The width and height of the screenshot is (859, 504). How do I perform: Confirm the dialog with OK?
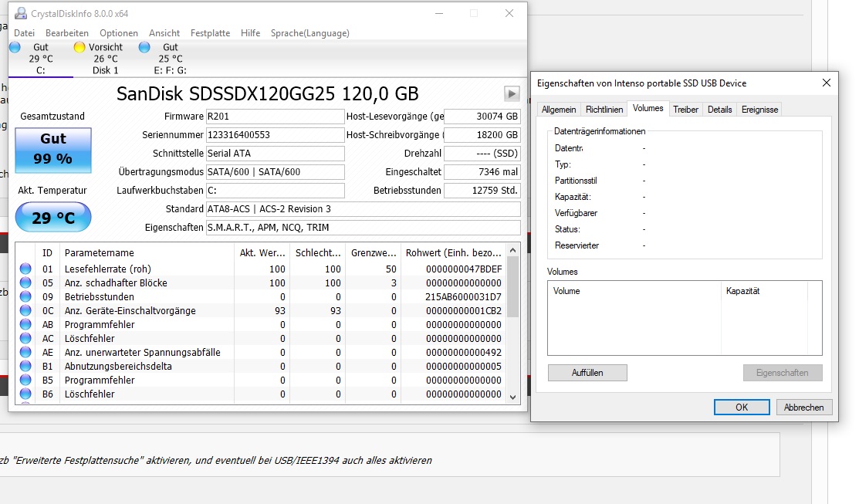pos(742,407)
